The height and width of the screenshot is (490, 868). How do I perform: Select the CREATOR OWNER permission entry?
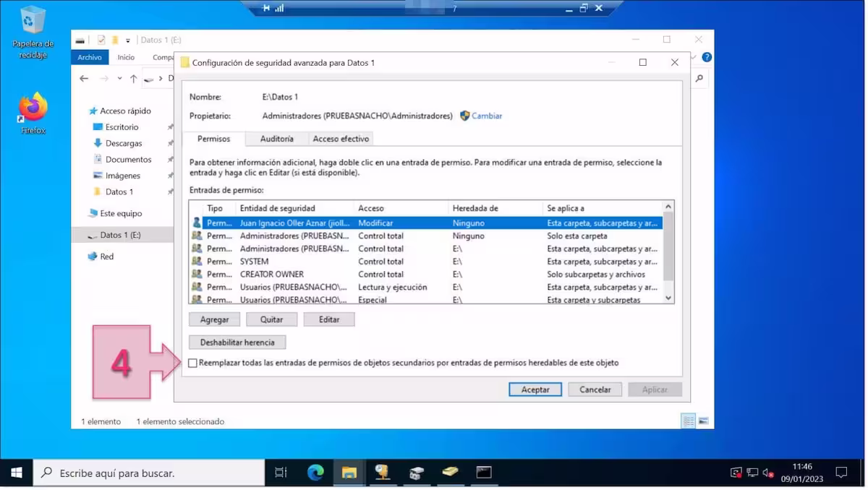click(x=425, y=275)
